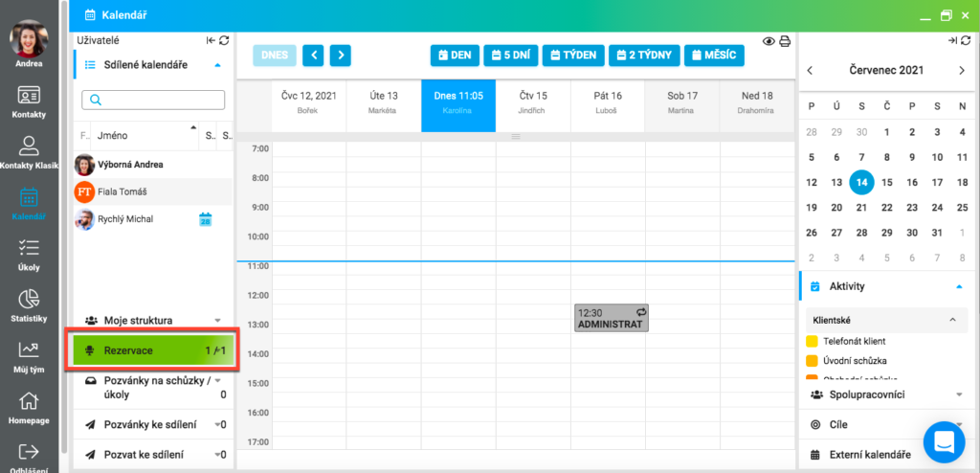Refresh the right side panel
Image resolution: width=980 pixels, height=473 pixels.
tap(967, 40)
